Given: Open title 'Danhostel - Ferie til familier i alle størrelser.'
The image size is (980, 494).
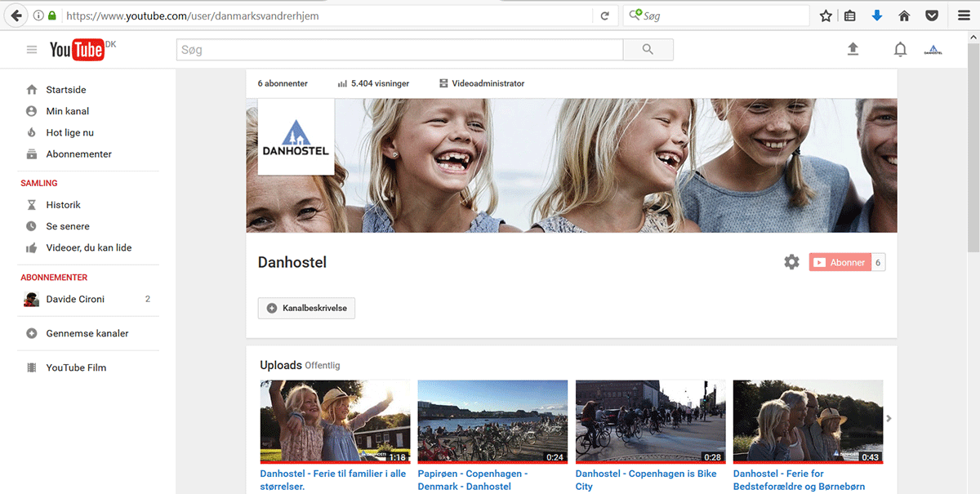Looking at the screenshot, I should click(x=333, y=480).
